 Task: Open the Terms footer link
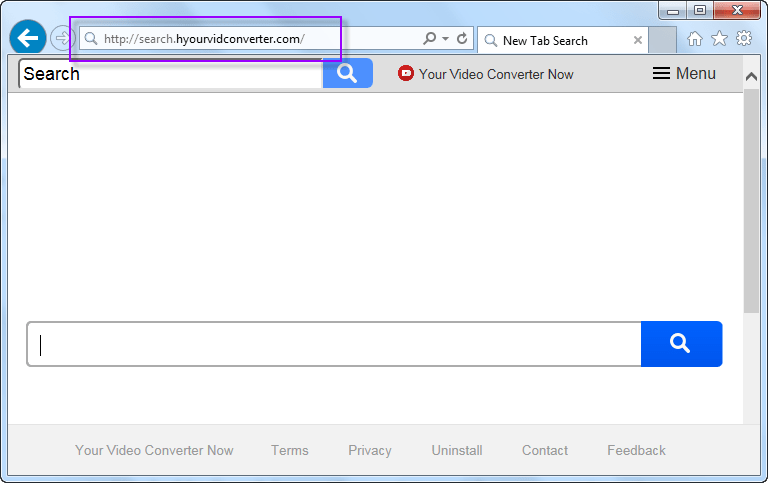[x=290, y=450]
